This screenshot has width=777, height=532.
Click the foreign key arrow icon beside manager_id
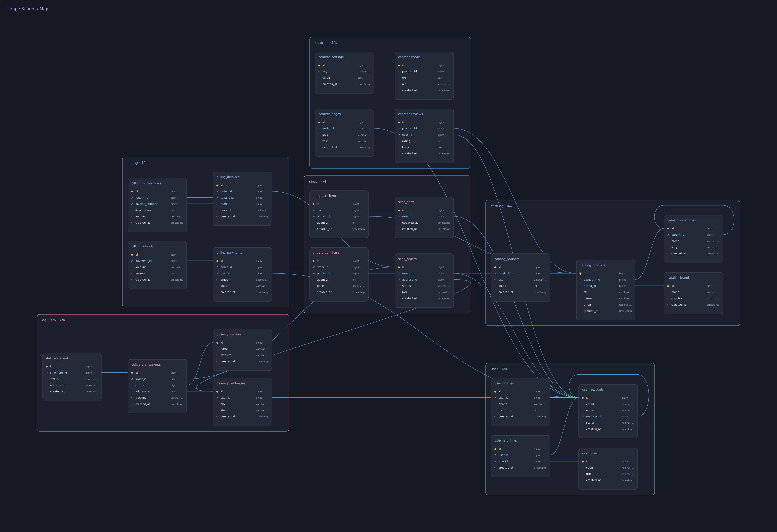tap(583, 417)
